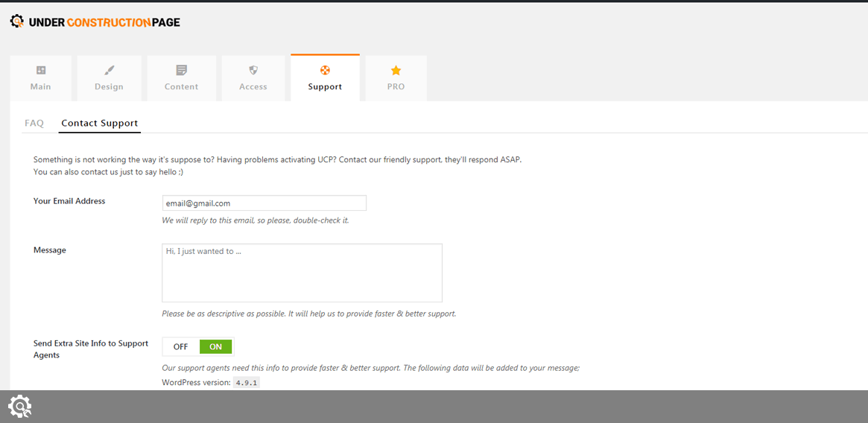This screenshot has width=868, height=423.
Task: Click the Main tab's plus-card icon
Action: click(x=41, y=70)
